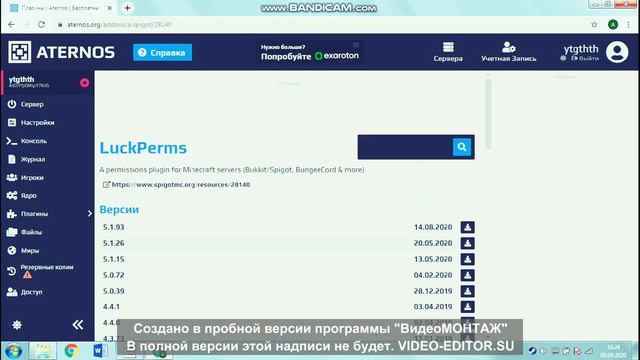The height and width of the screenshot is (360, 640).
Task: Open the exaroton promo banner
Action: pos(310,52)
